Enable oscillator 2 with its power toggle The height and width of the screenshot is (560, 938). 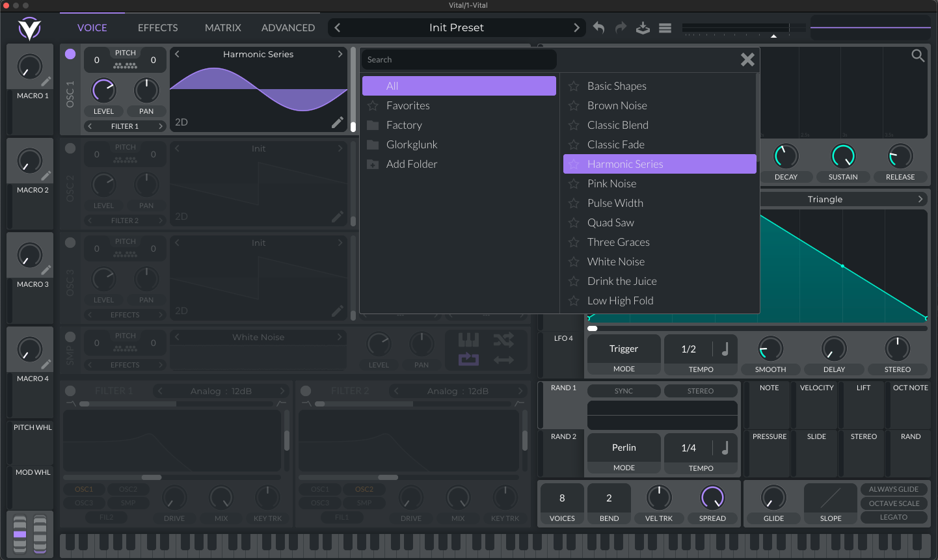pyautogui.click(x=70, y=148)
